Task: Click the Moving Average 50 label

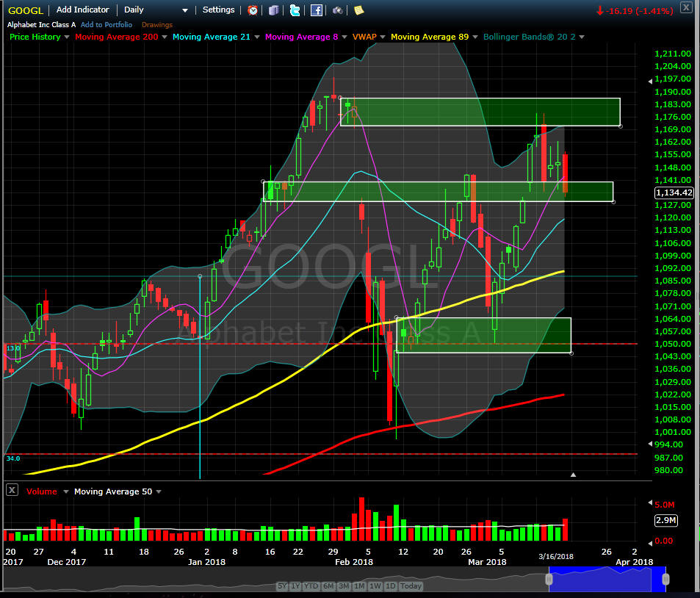Action: pyautogui.click(x=113, y=491)
